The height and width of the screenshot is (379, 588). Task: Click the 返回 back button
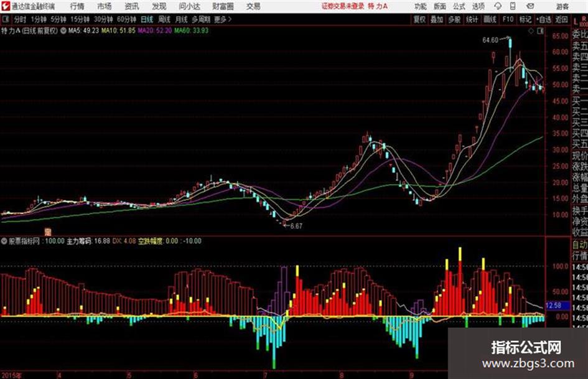tap(561, 19)
